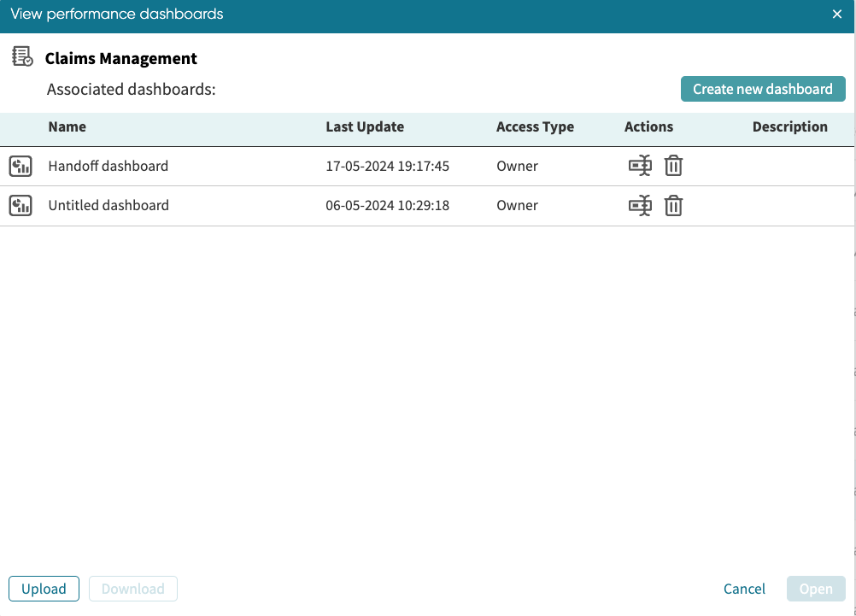The height and width of the screenshot is (616, 856).
Task: Click the Handoff dashboard row chart icon
Action: click(x=21, y=166)
